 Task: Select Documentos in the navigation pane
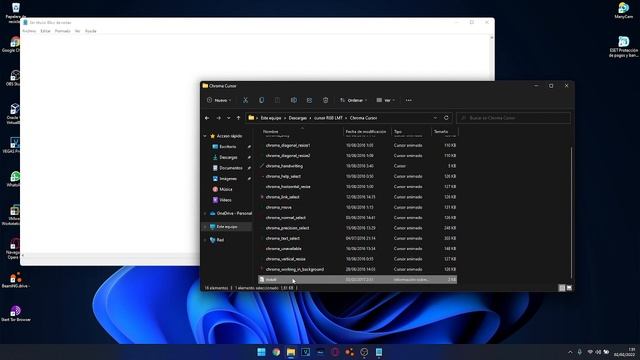click(231, 168)
